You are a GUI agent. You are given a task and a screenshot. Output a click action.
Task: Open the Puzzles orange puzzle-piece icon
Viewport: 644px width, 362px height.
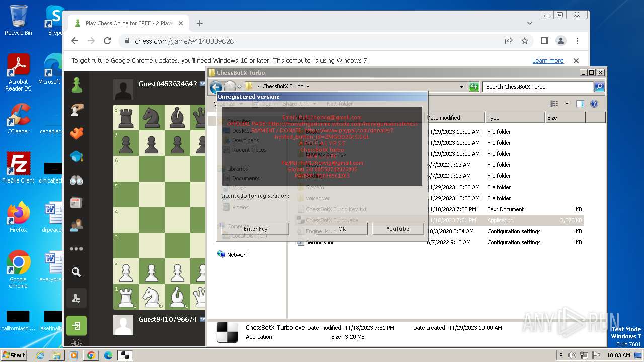(76, 133)
